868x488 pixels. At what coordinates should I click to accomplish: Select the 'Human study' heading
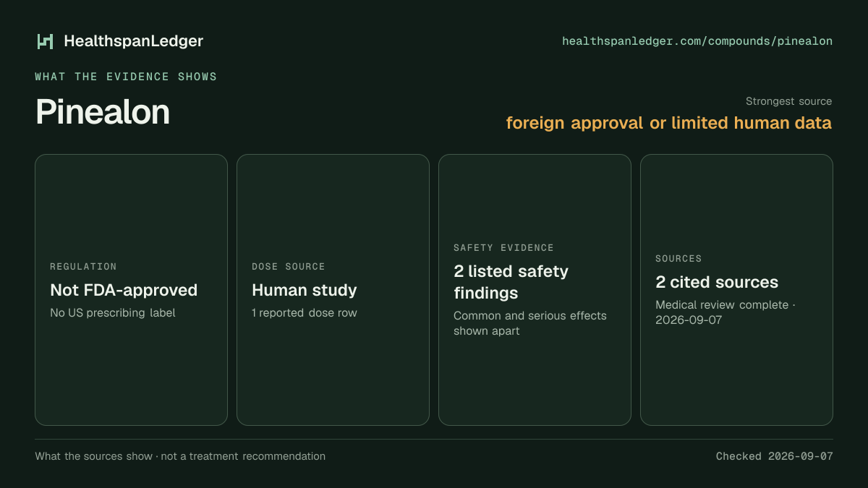[x=305, y=290]
